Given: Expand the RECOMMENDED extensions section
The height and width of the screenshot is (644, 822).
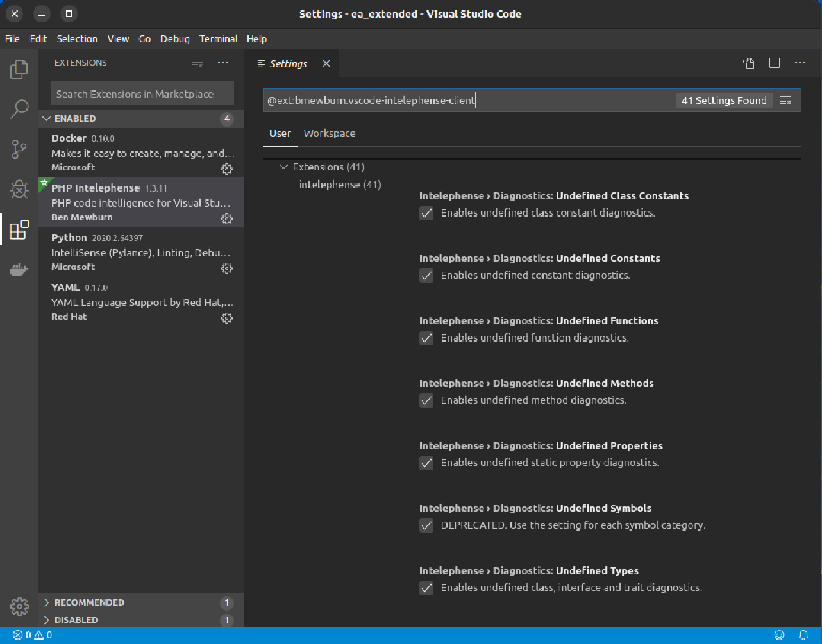Looking at the screenshot, I should (141, 602).
